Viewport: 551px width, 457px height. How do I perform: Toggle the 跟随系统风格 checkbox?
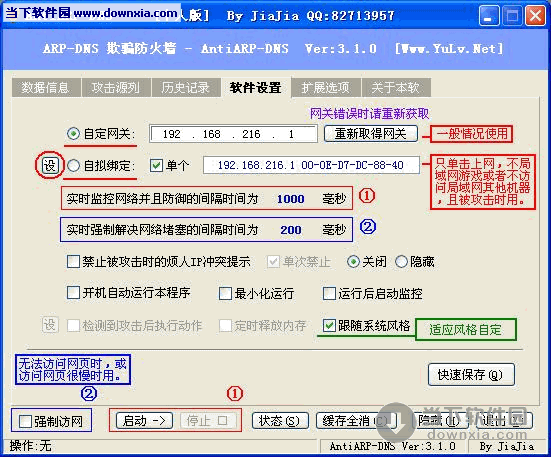[329, 325]
